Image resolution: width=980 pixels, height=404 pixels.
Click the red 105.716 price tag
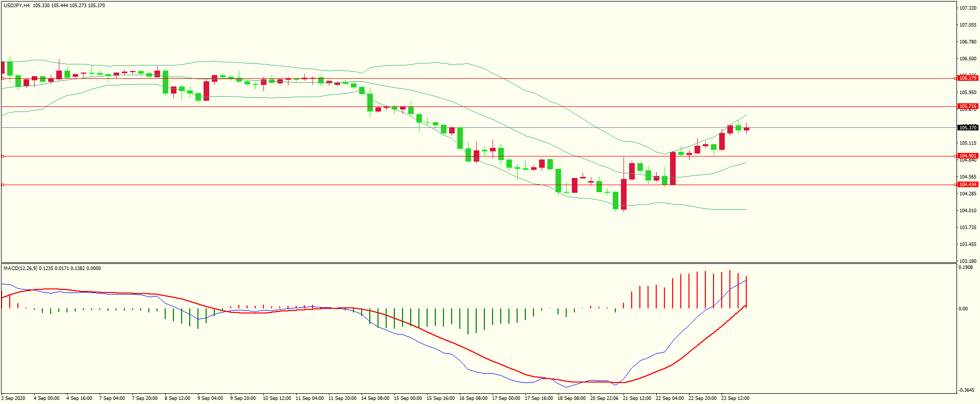tap(968, 106)
